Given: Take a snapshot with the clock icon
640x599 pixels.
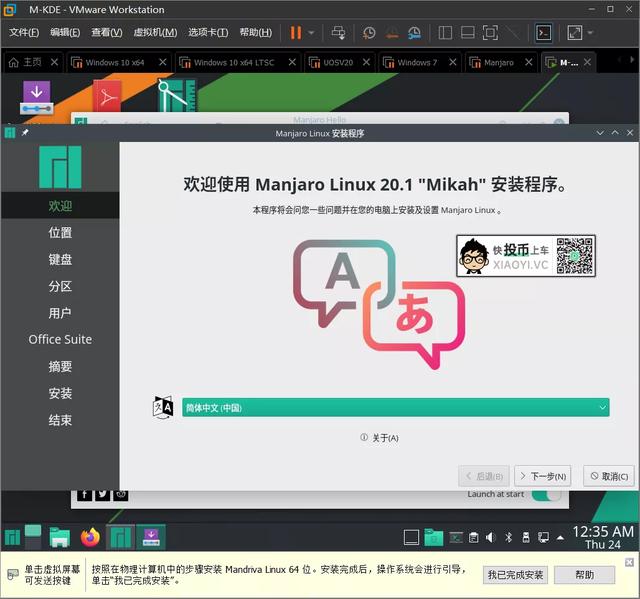Looking at the screenshot, I should [x=369, y=33].
